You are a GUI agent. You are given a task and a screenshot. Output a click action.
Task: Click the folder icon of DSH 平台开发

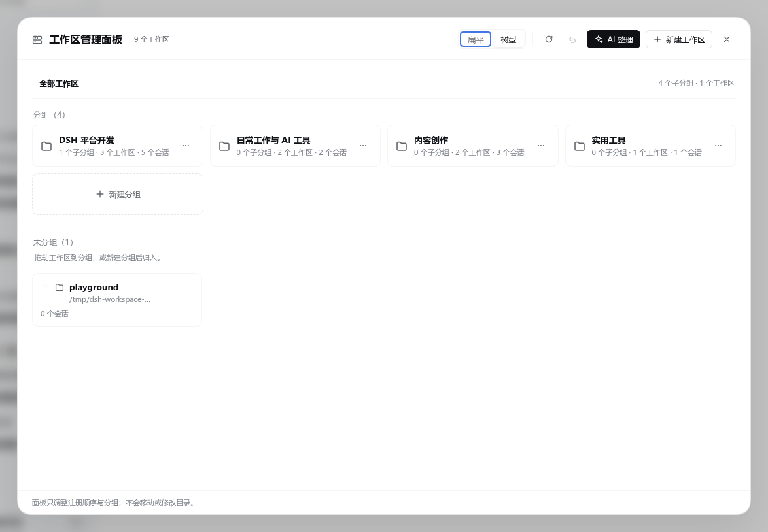coord(46,146)
